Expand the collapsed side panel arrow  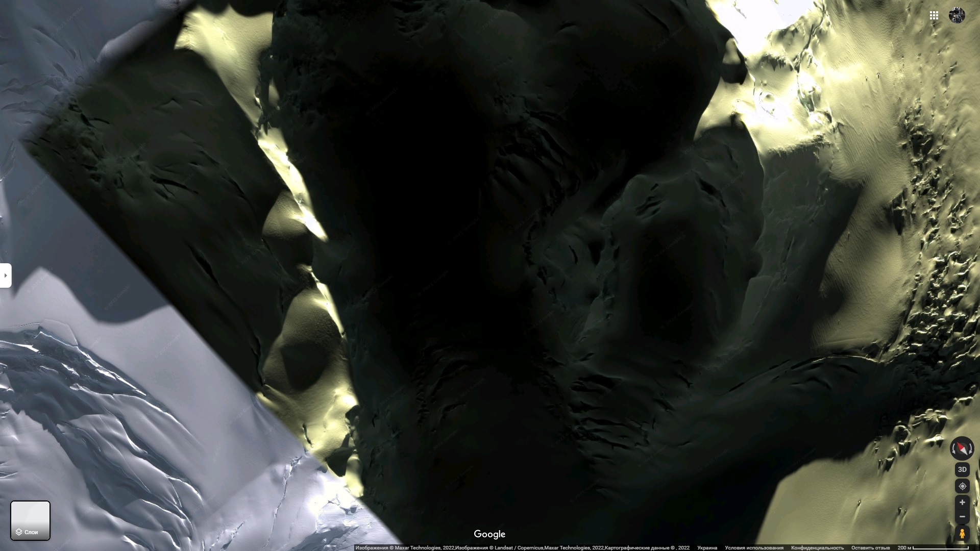tap(5, 275)
